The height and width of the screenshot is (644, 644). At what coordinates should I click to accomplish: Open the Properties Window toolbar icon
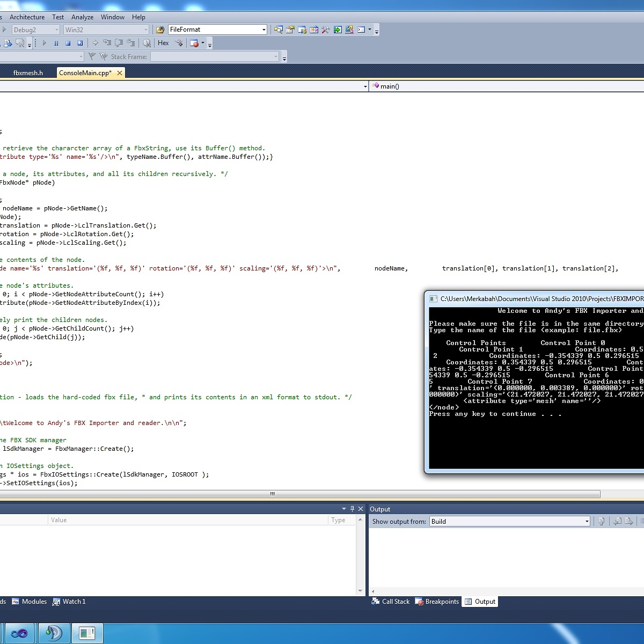(x=290, y=30)
